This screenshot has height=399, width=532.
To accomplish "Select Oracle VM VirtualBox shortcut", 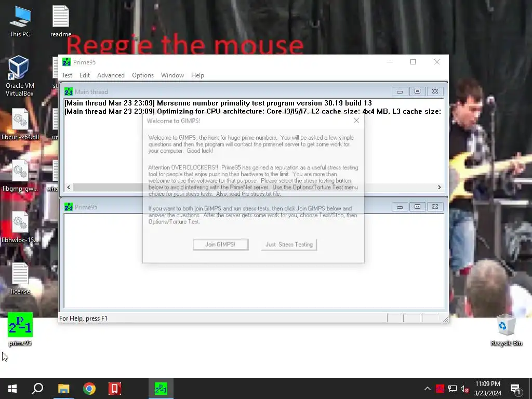I will [19, 76].
